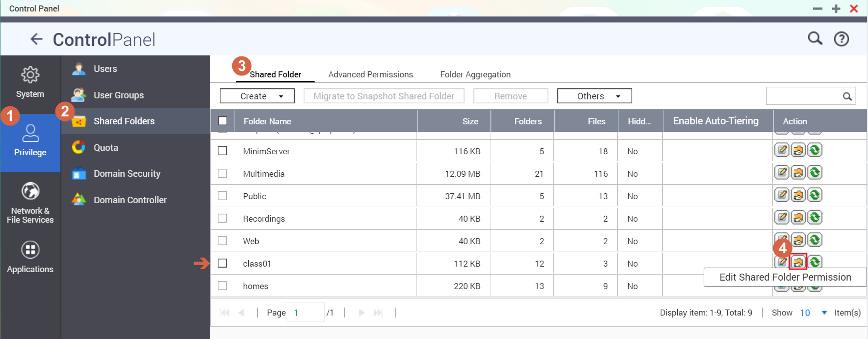Viewport: 868px width, 339px height.
Task: Open Edit Shared Folder Permission for class01
Action: click(x=798, y=262)
